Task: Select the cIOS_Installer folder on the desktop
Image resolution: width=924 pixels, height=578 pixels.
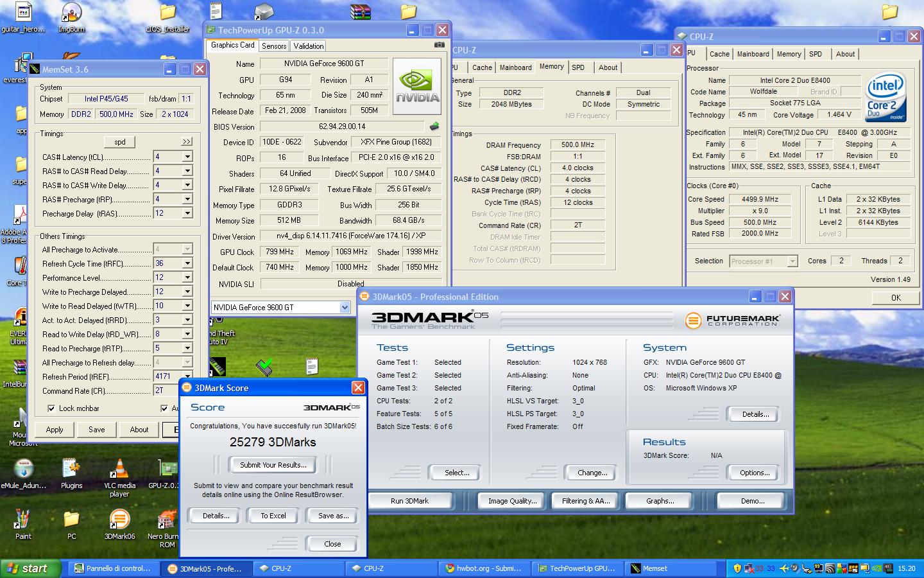Action: [x=167, y=17]
